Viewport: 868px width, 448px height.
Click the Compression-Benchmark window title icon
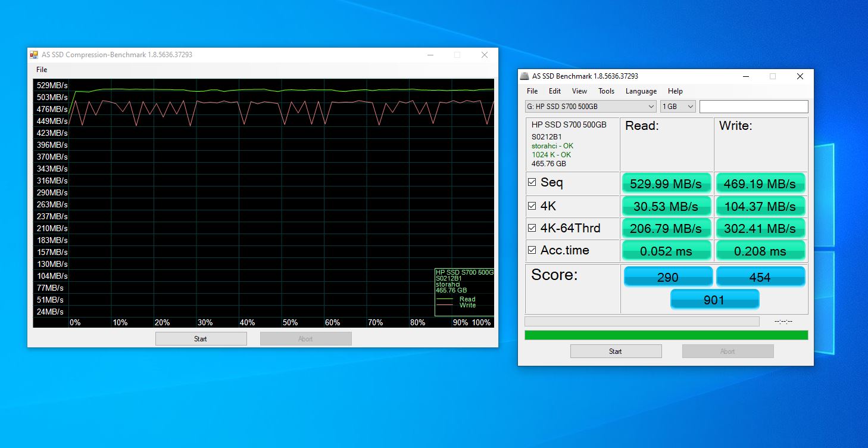point(34,55)
